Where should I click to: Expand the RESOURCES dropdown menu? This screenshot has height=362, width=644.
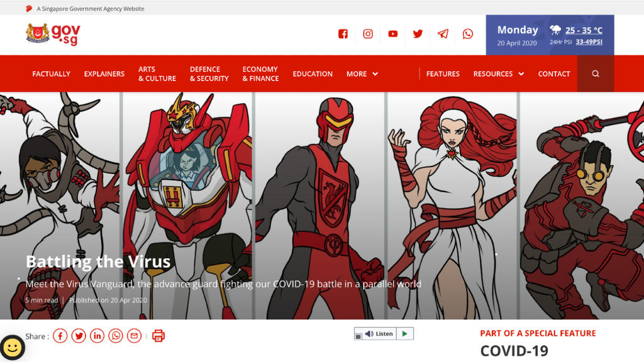[499, 74]
